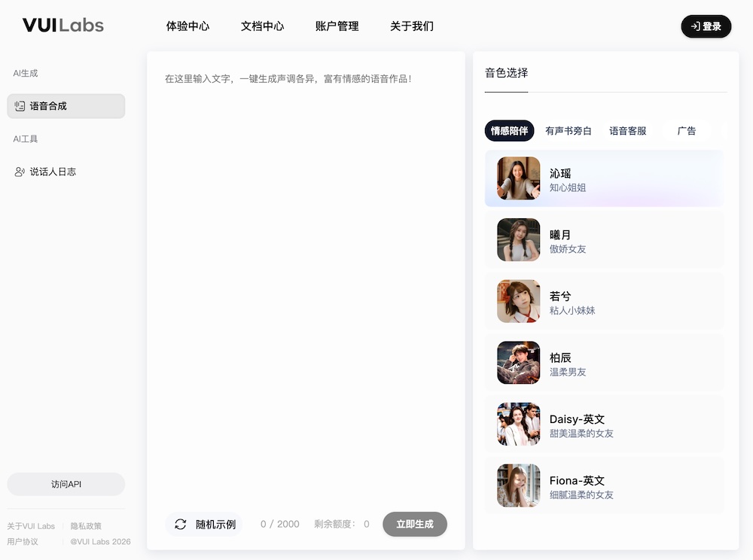
Task: Switch to the 广告 voice category
Action: coord(687,130)
